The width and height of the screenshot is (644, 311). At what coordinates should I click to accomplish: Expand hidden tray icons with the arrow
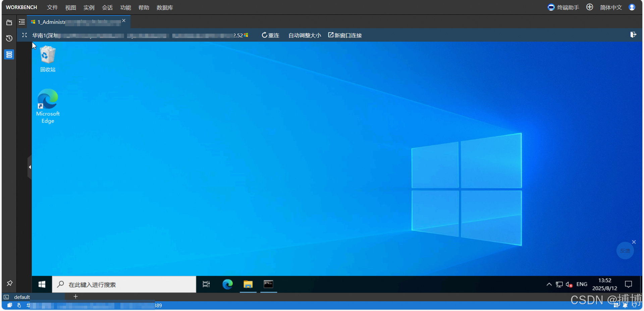click(x=549, y=284)
